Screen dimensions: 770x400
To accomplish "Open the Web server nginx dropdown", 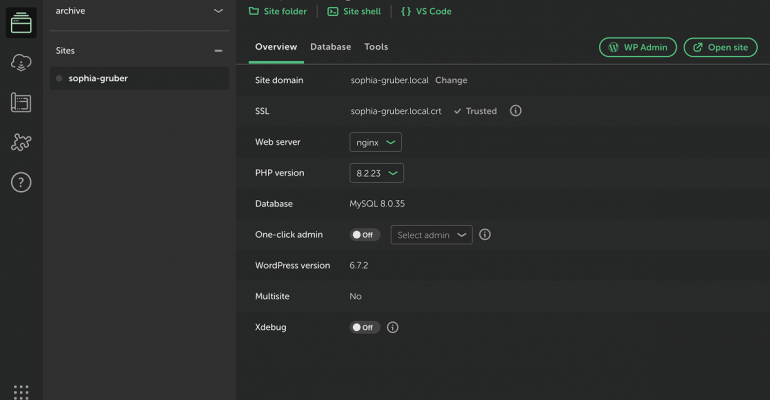I will [376, 142].
